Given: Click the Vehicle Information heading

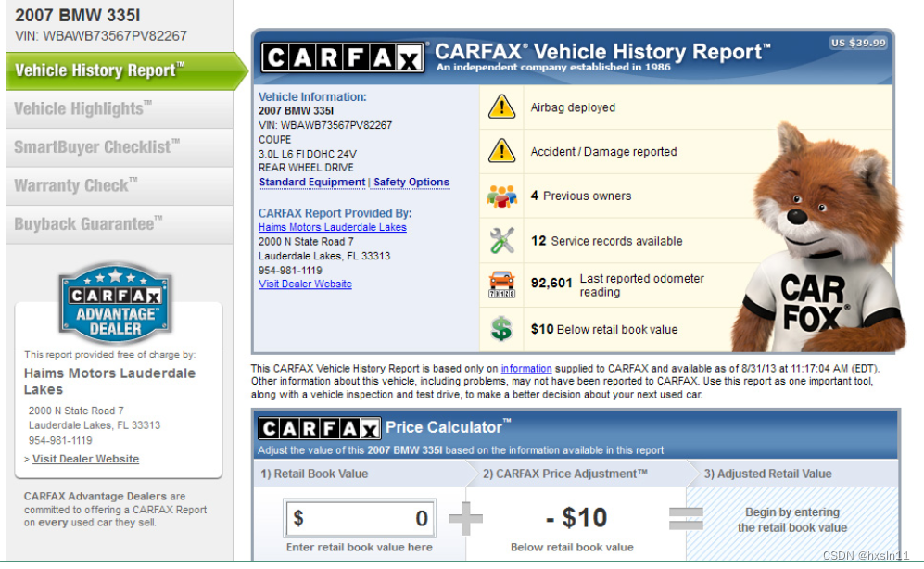Looking at the screenshot, I should tap(312, 97).
